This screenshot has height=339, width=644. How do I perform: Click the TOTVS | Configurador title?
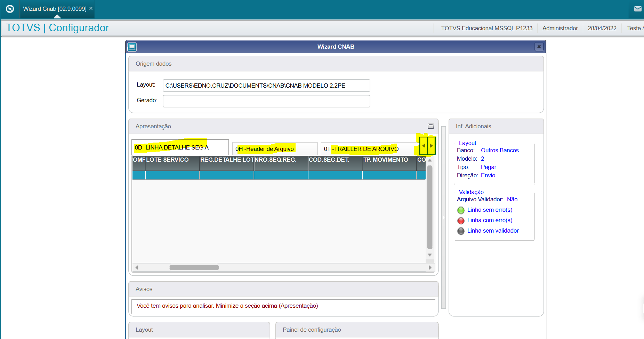(57, 28)
